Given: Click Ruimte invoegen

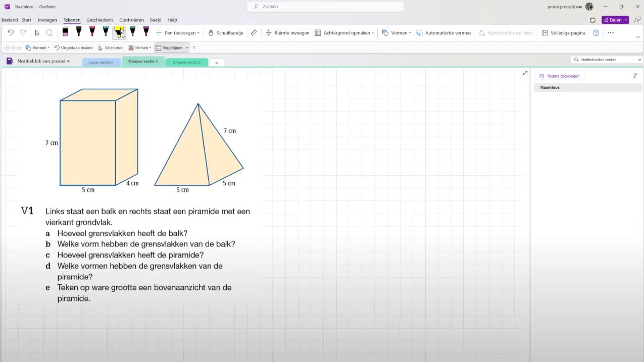Looking at the screenshot, I should 287,33.
